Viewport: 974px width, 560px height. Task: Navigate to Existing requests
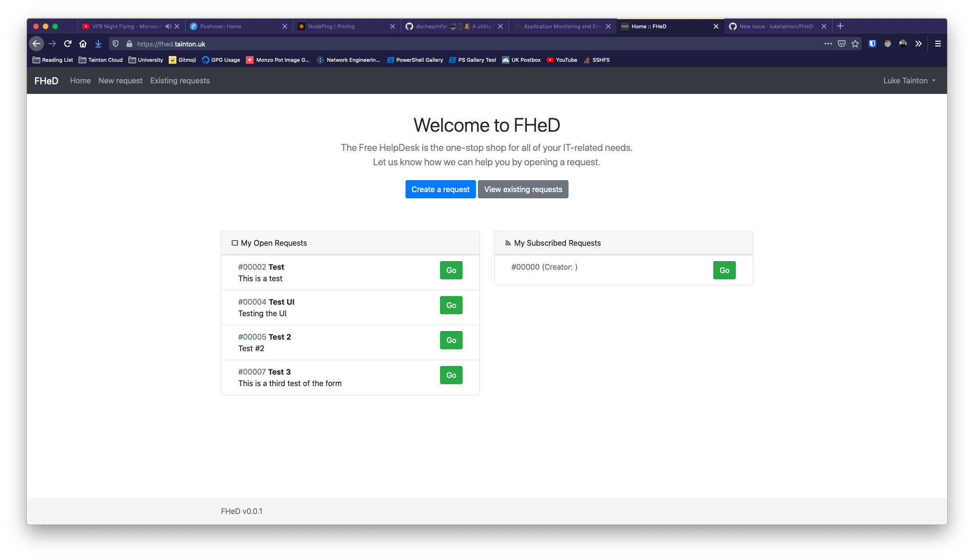(180, 80)
